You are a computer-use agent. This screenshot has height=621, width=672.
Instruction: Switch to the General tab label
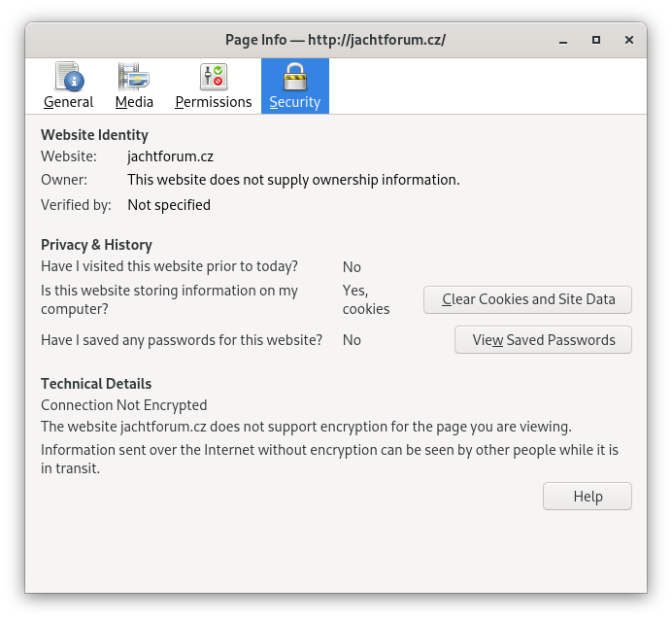[68, 102]
